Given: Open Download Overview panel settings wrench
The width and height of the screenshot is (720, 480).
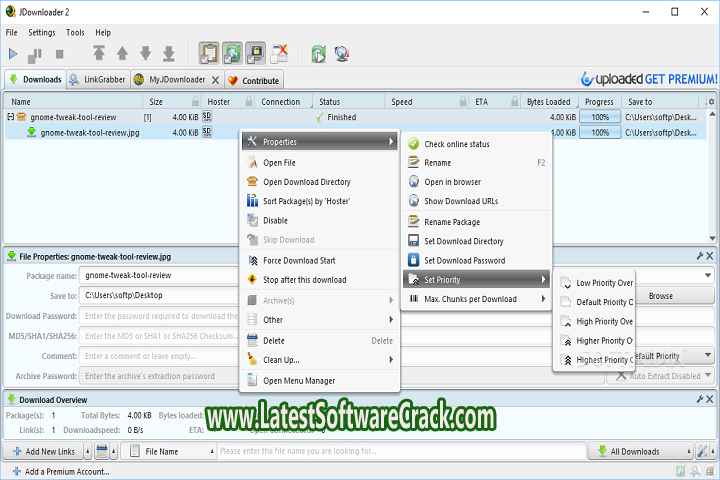Looking at the screenshot, I should click(700, 399).
